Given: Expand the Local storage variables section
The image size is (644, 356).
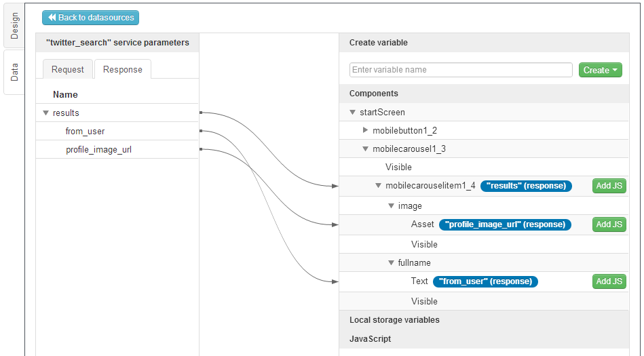Looking at the screenshot, I should (x=394, y=320).
